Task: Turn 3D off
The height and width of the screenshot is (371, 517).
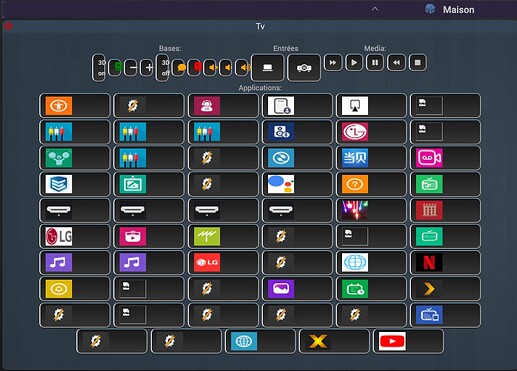Action: tap(162, 68)
